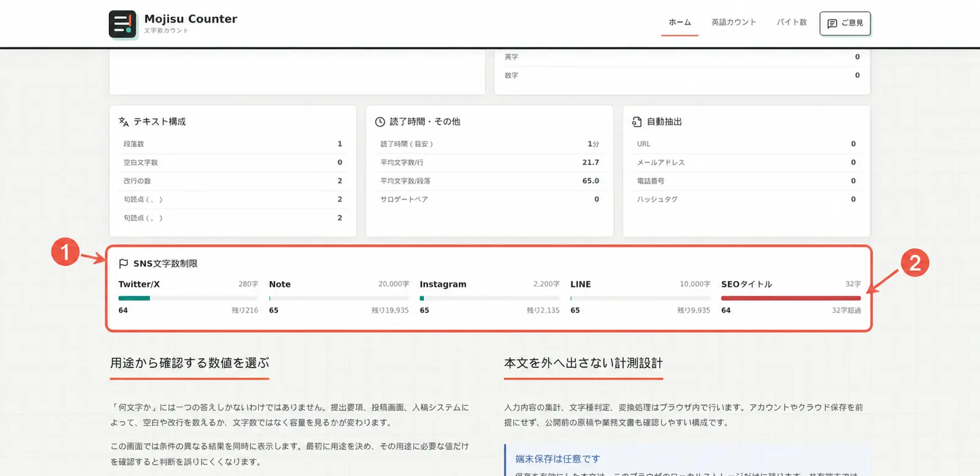Click the clock icon beside 読了時間・その他
The width and height of the screenshot is (980, 476).
point(380,122)
